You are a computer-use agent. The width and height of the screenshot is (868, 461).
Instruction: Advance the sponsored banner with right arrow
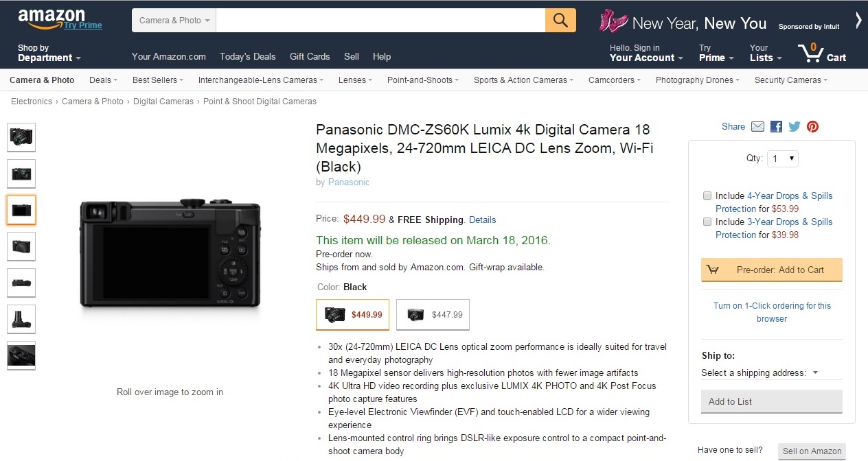pyautogui.click(x=858, y=21)
